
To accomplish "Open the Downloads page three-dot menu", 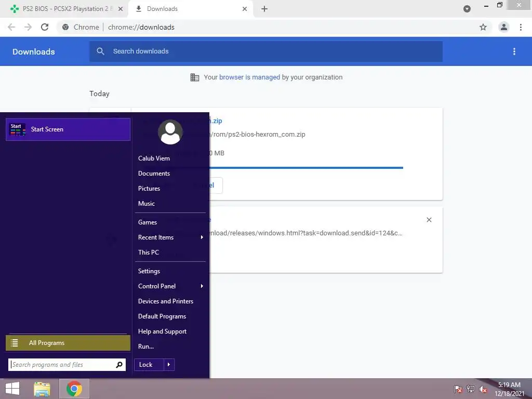I will (514, 51).
